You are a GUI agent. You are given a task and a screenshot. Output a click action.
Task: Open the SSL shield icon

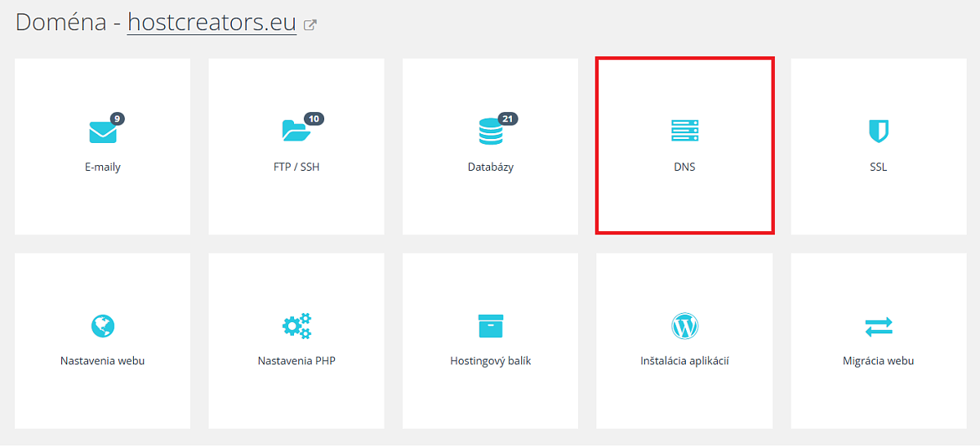coord(878,131)
